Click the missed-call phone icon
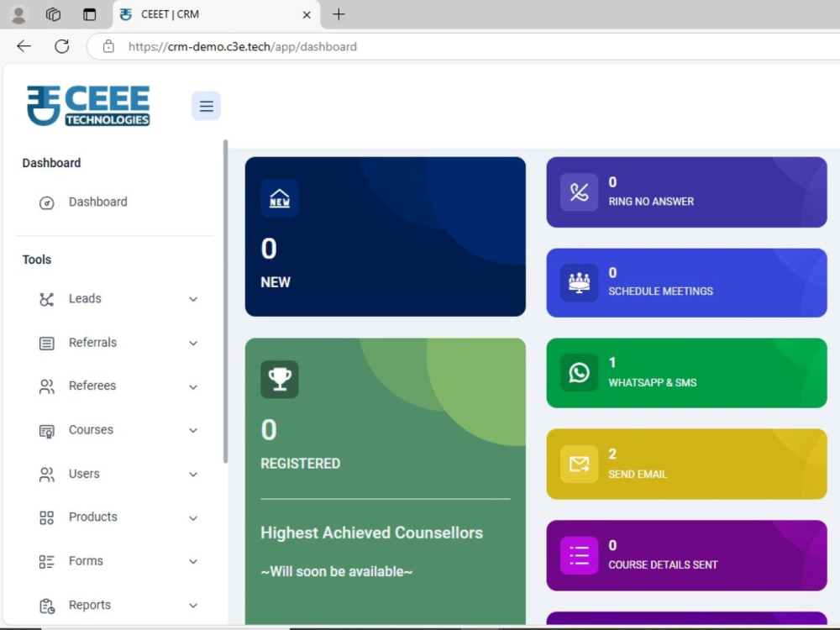Screen dimensions: 840x630 [579, 192]
